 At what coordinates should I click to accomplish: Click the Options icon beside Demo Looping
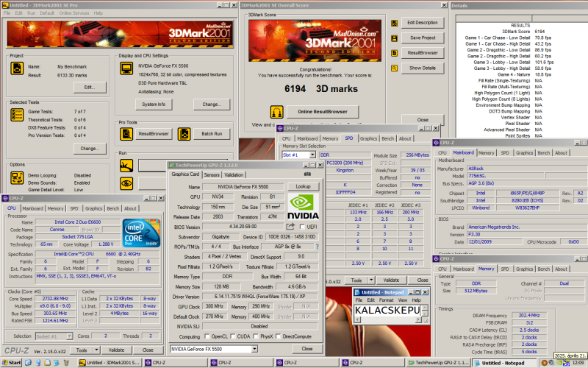click(x=17, y=177)
